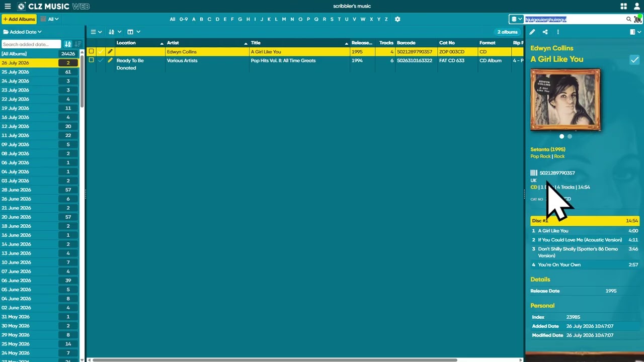Select the [All Albums] folder

[x=40, y=54]
